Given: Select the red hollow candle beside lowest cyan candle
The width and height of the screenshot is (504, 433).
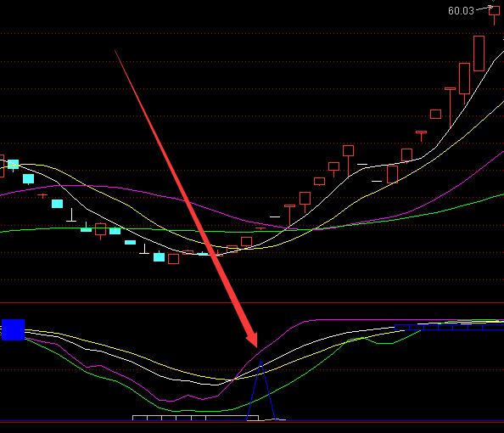Looking at the screenshot, I should (x=174, y=259).
